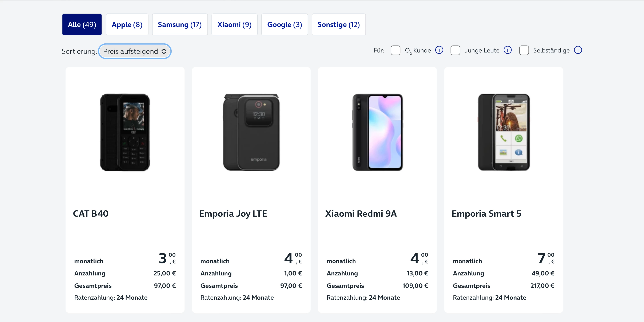Open the CAT B40 product title
The height and width of the screenshot is (322, 644).
(x=91, y=214)
